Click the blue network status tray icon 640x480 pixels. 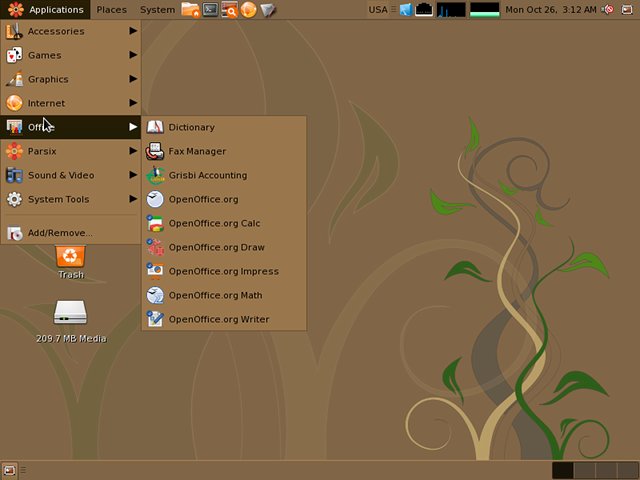point(406,9)
